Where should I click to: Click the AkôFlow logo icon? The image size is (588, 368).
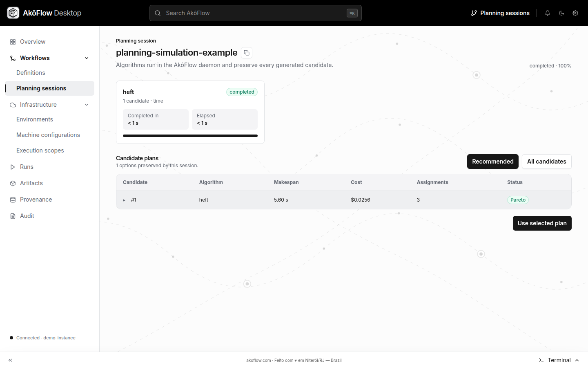pyautogui.click(x=13, y=13)
